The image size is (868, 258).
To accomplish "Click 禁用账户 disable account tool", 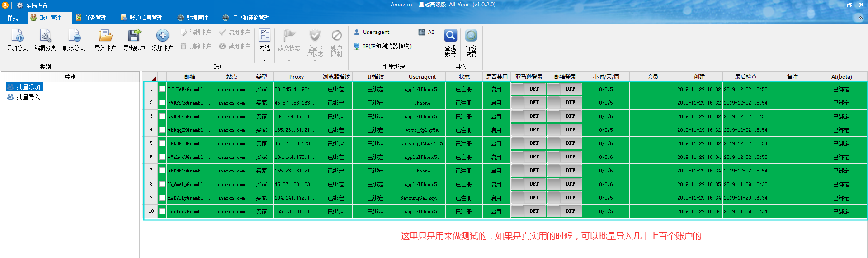I will (235, 46).
